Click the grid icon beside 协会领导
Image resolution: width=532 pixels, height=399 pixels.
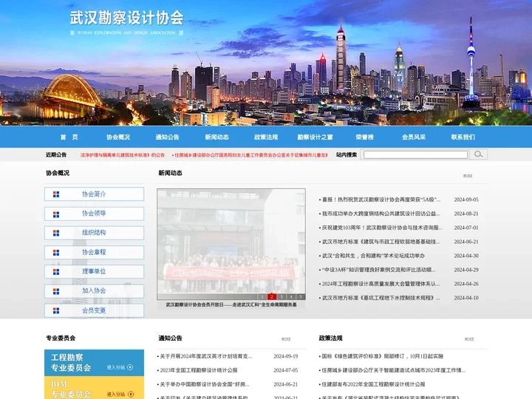pos(56,214)
